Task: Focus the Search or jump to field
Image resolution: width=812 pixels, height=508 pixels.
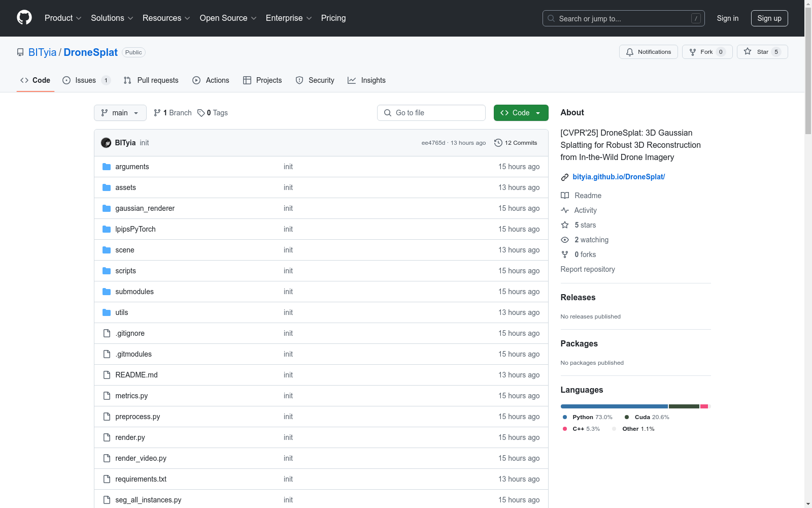Action: pos(624,18)
